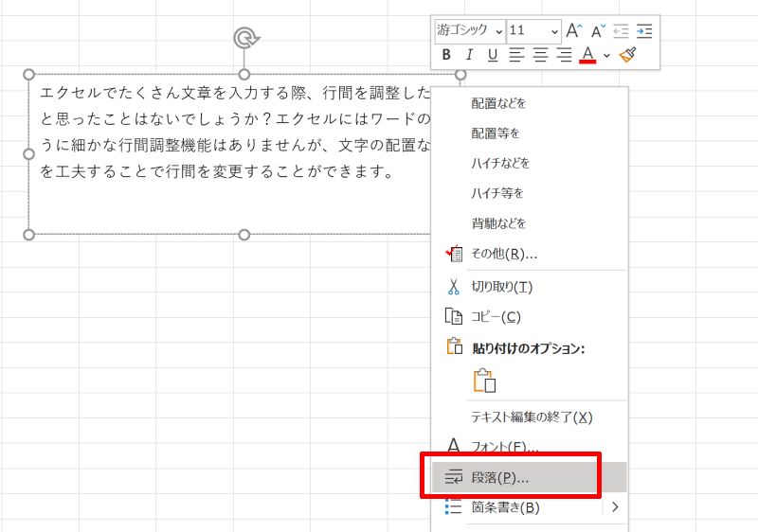The height and width of the screenshot is (532, 758).
Task: Click the text box left-middle resize handle
Action: [28, 154]
